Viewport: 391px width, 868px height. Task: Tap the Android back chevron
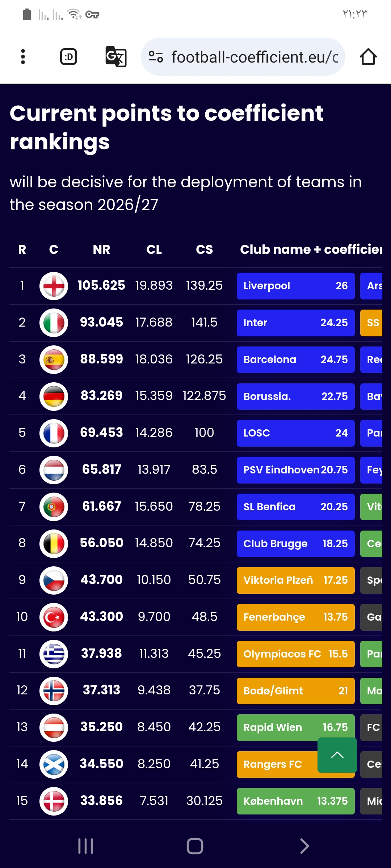click(x=304, y=846)
